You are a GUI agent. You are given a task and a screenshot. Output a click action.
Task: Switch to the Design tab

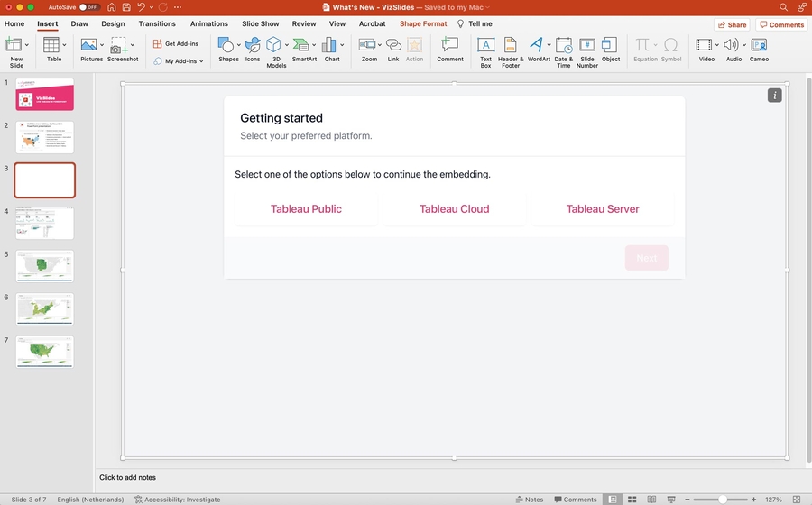(113, 23)
